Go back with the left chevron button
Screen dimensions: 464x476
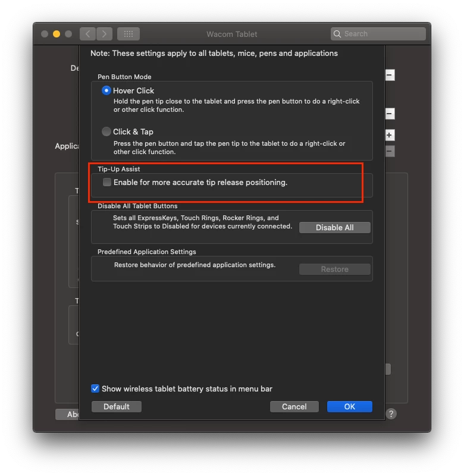point(87,34)
